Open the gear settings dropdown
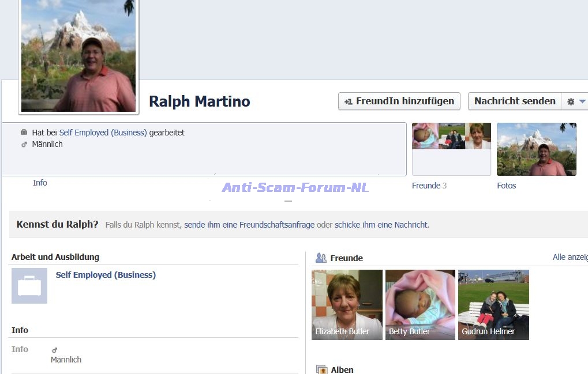Image resolution: width=588 pixels, height=374 pixels. [x=575, y=101]
